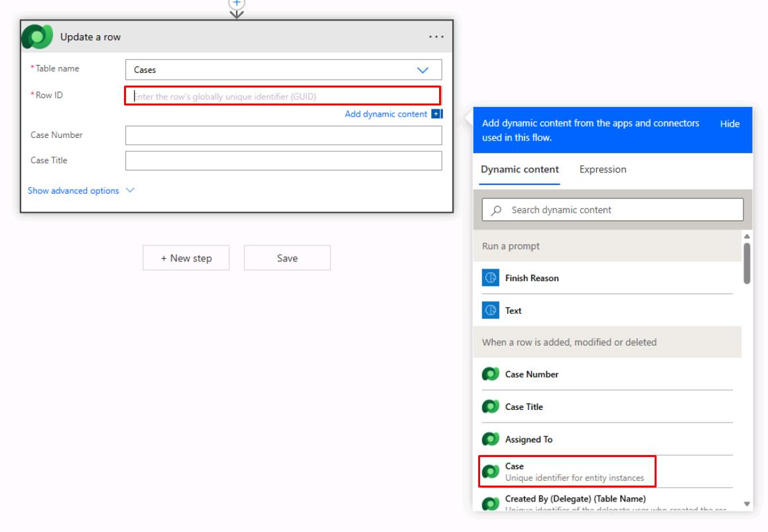Select the Finish Reason dynamic content item

pyautogui.click(x=608, y=278)
